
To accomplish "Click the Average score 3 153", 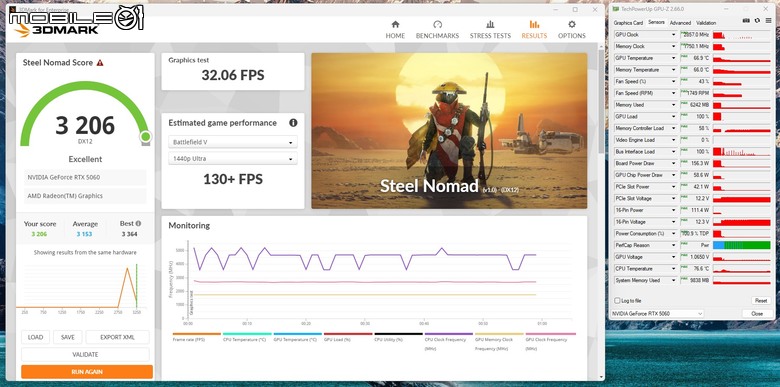I will pos(85,234).
